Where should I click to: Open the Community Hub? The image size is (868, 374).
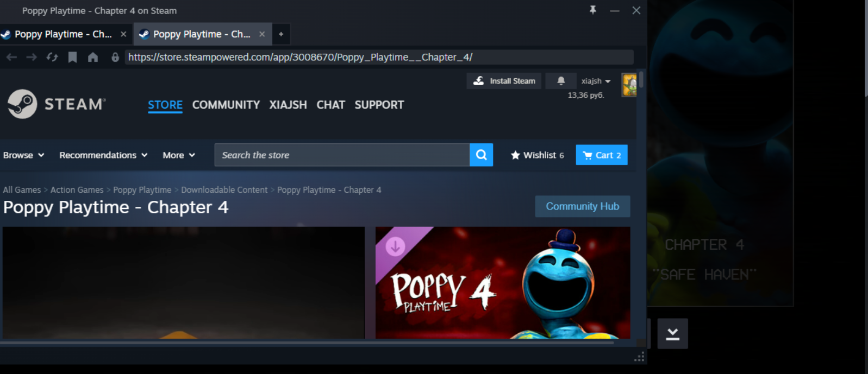(583, 206)
